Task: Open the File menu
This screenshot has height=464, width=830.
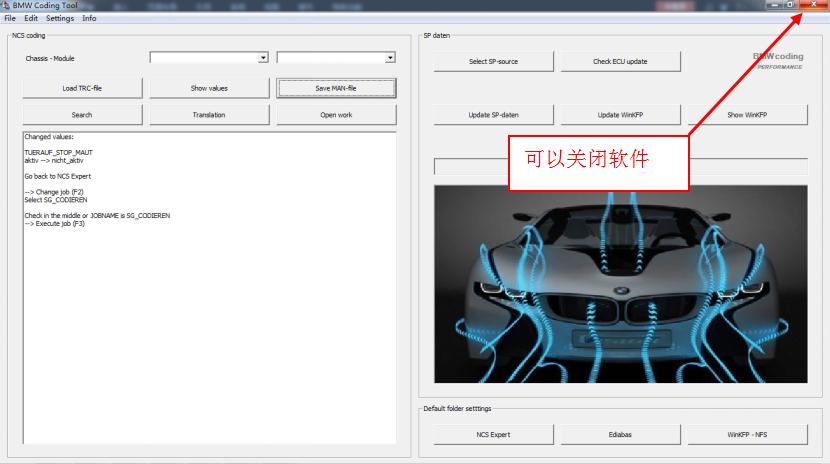Action: [10, 18]
